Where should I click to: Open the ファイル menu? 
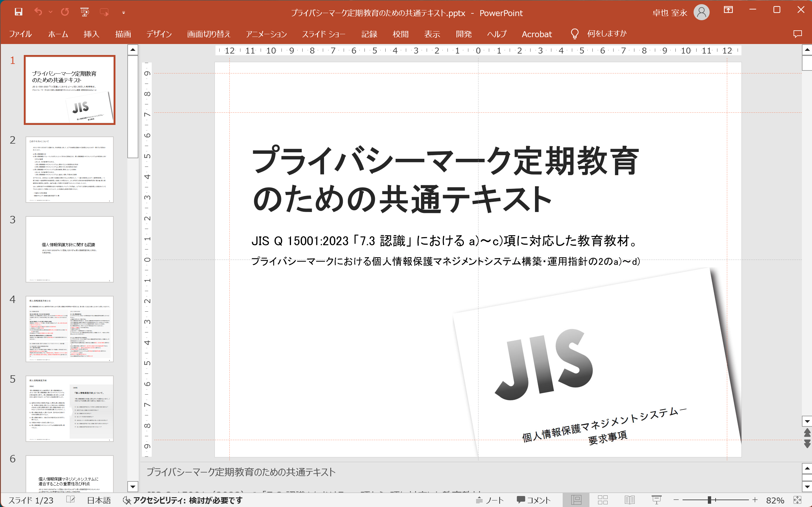pyautogui.click(x=20, y=34)
